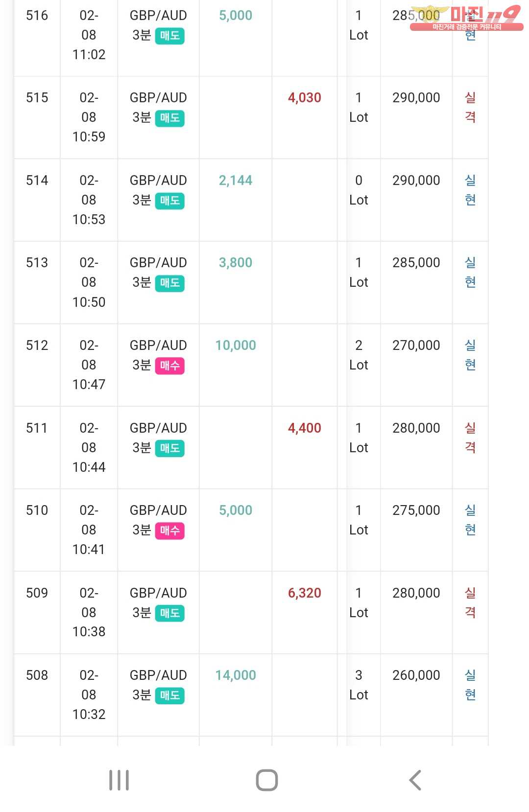Image resolution: width=529 pixels, height=812 pixels.
Task: Tap the 매도 badge in row 513
Action: 169,283
